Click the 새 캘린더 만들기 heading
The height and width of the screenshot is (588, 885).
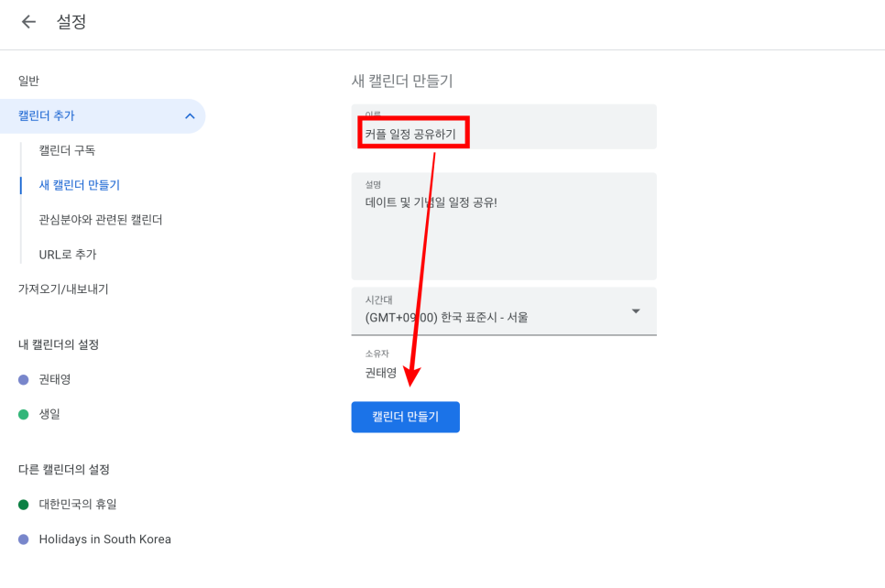click(x=402, y=82)
